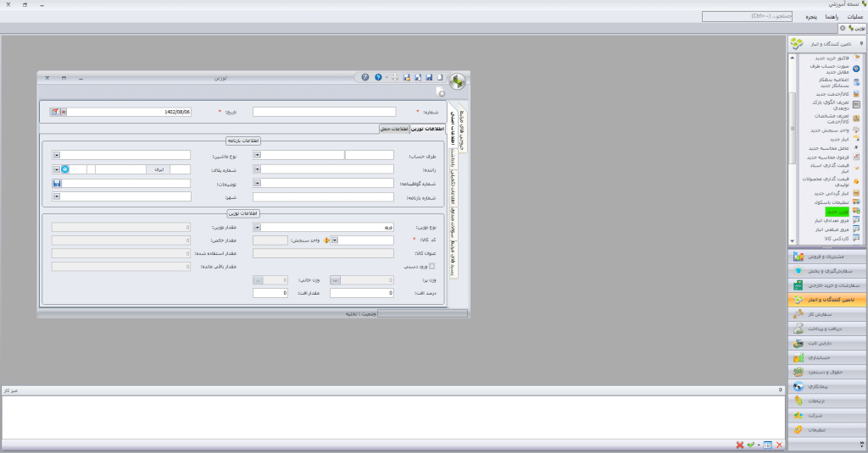Open دریافت و پرداخت module
This screenshot has height=453, width=868.
[x=827, y=329]
